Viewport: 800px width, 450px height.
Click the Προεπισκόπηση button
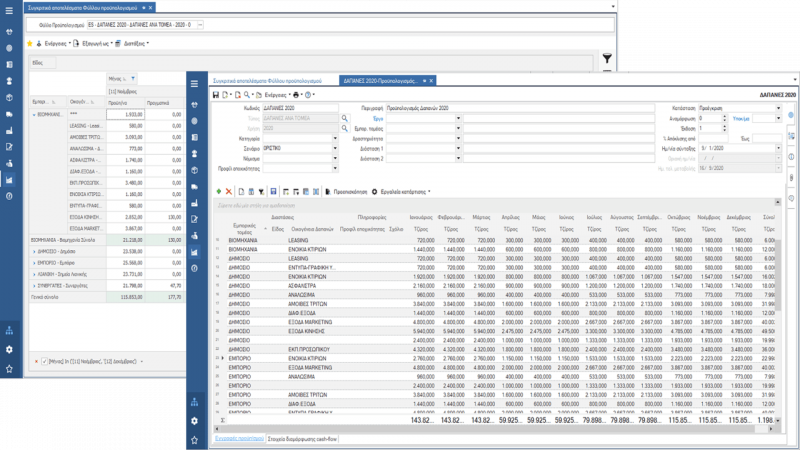346,192
